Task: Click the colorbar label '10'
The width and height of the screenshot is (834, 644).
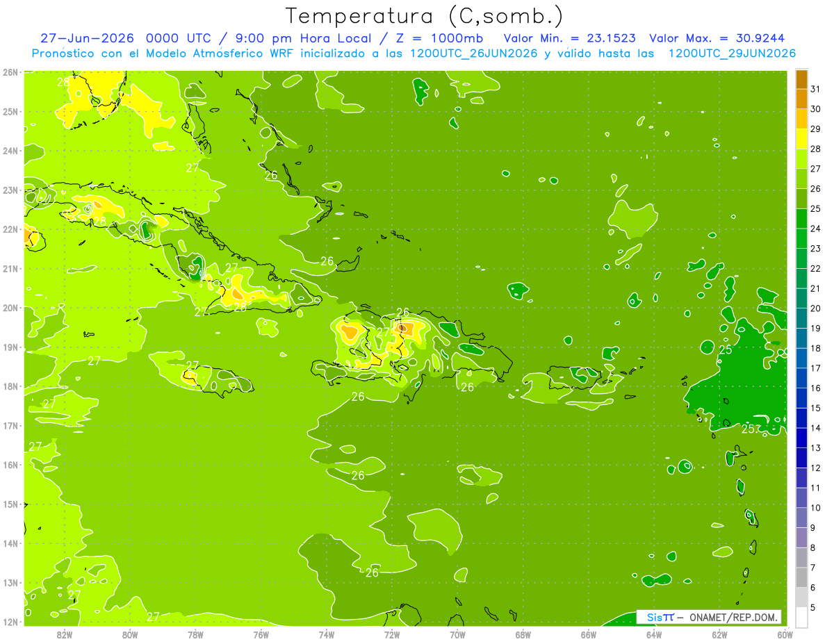Action: [815, 508]
